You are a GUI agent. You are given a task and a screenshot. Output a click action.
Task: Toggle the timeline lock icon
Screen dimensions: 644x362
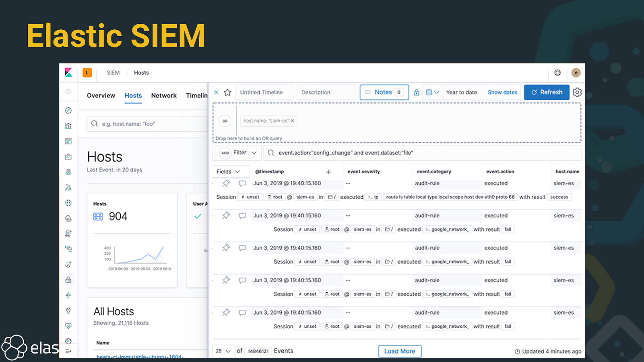point(417,92)
